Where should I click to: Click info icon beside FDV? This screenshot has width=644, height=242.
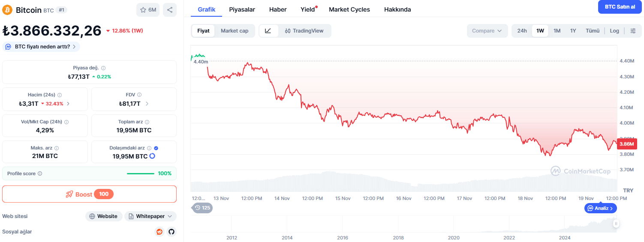pos(139,95)
